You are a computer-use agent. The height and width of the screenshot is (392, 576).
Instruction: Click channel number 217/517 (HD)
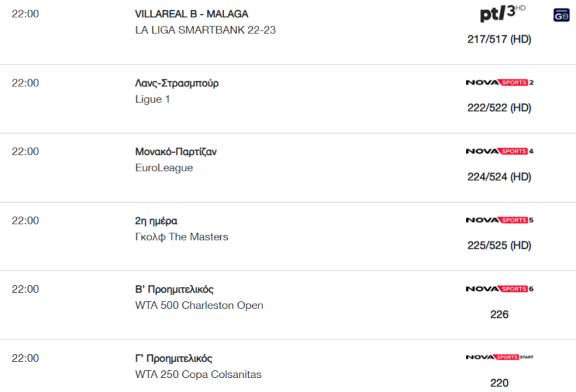499,39
